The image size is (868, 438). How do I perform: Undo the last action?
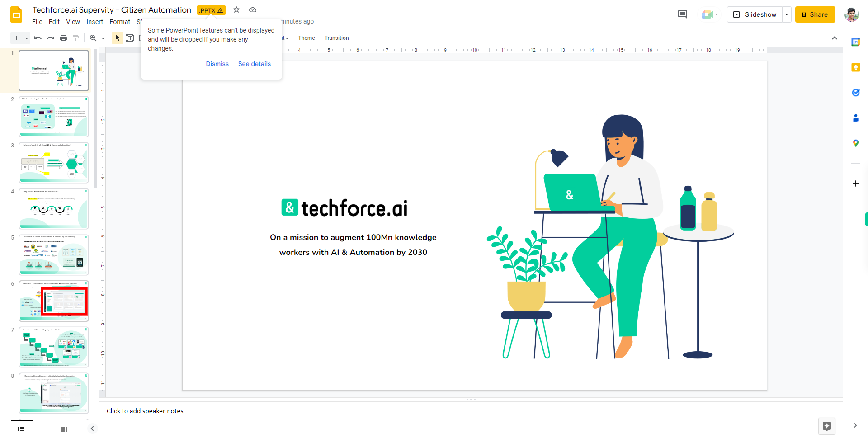[38, 38]
